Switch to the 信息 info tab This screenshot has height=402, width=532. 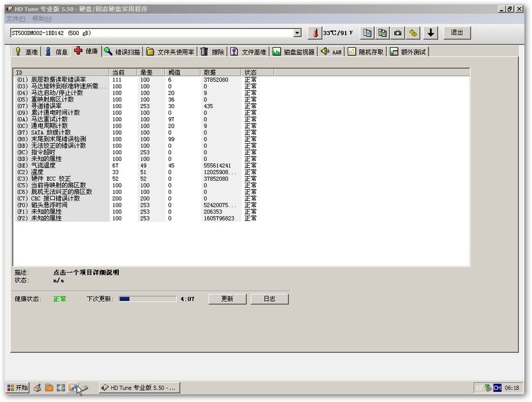56,52
